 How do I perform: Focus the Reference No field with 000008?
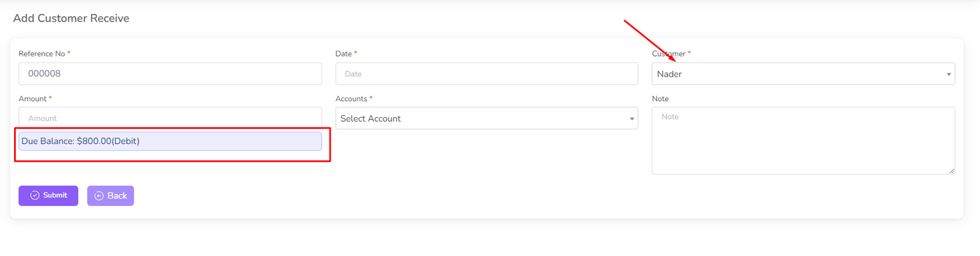point(170,73)
